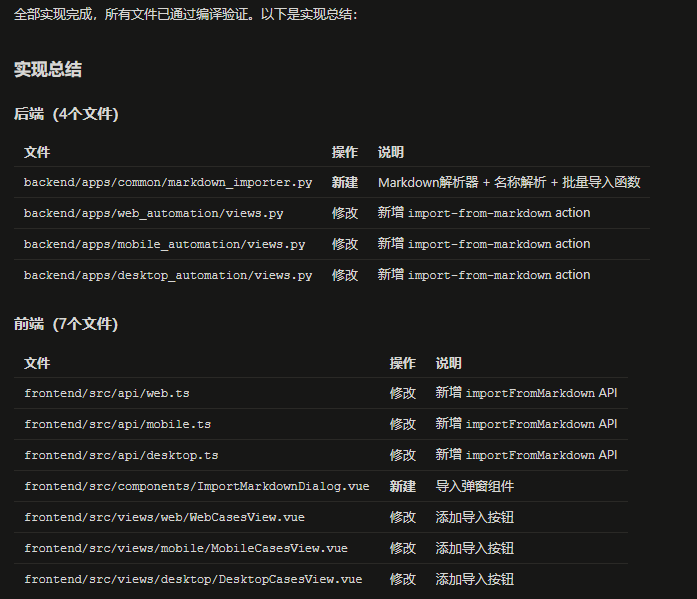Screen dimensions: 697x599
Task: Click 修改 in MobileCasesView.vue row
Action: click(403, 549)
